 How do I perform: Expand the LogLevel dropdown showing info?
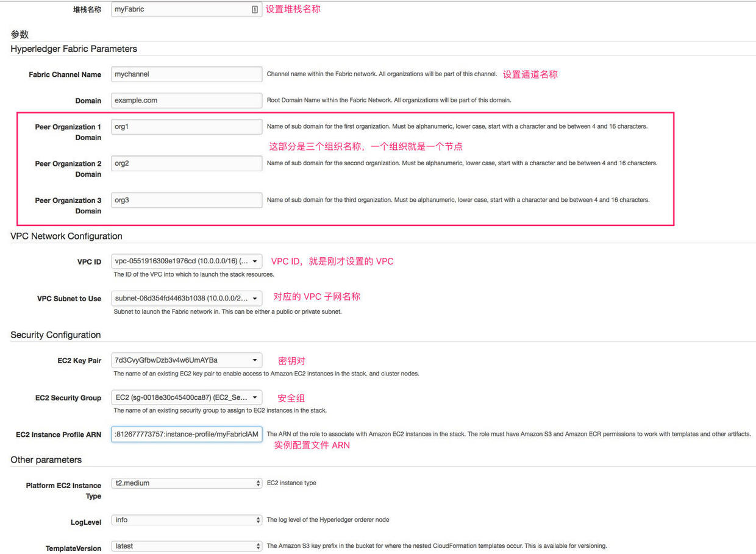click(x=187, y=520)
